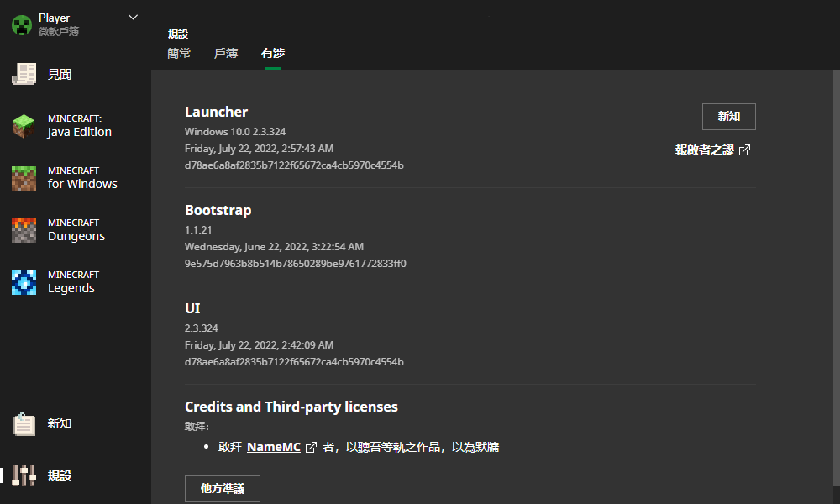Click the Launcher heading

coord(217,112)
